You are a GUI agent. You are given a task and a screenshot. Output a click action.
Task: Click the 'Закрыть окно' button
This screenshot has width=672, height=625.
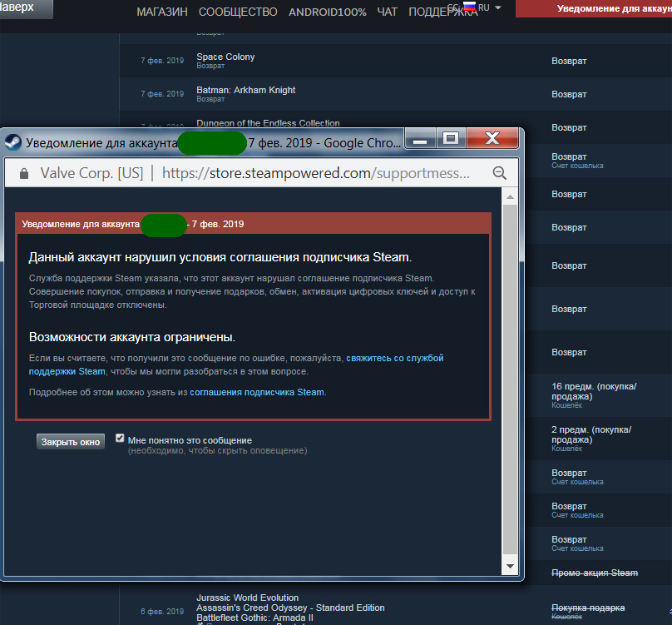71,442
